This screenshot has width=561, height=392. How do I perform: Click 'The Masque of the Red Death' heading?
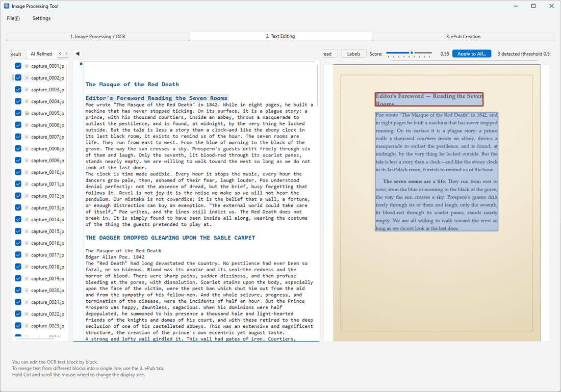[x=132, y=85]
